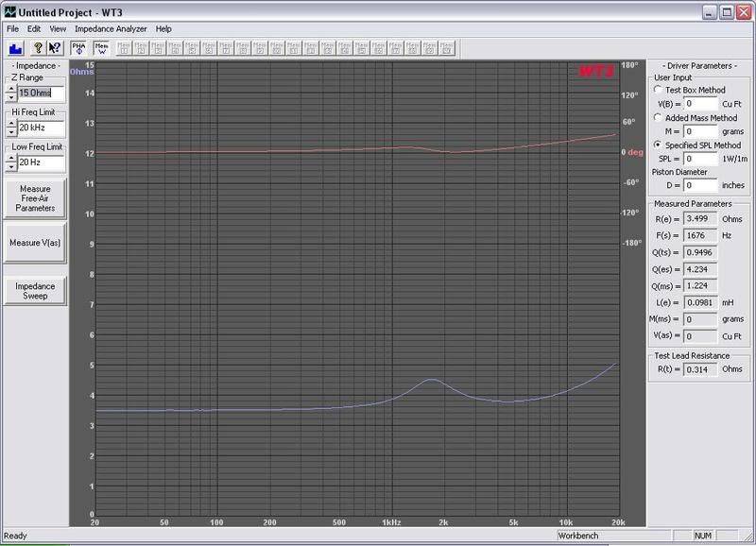This screenshot has height=546, width=756.
Task: Select the Mem 2 memory slot icon
Action: (141, 48)
